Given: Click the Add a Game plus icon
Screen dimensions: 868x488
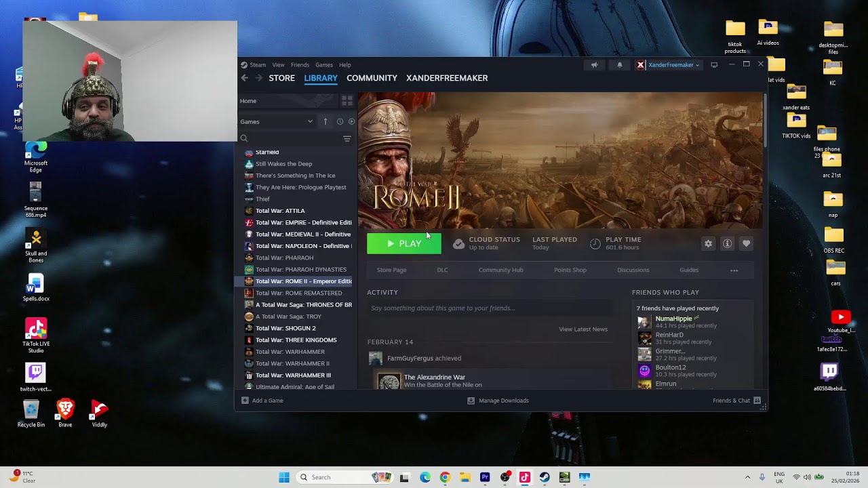Looking at the screenshot, I should [245, 401].
